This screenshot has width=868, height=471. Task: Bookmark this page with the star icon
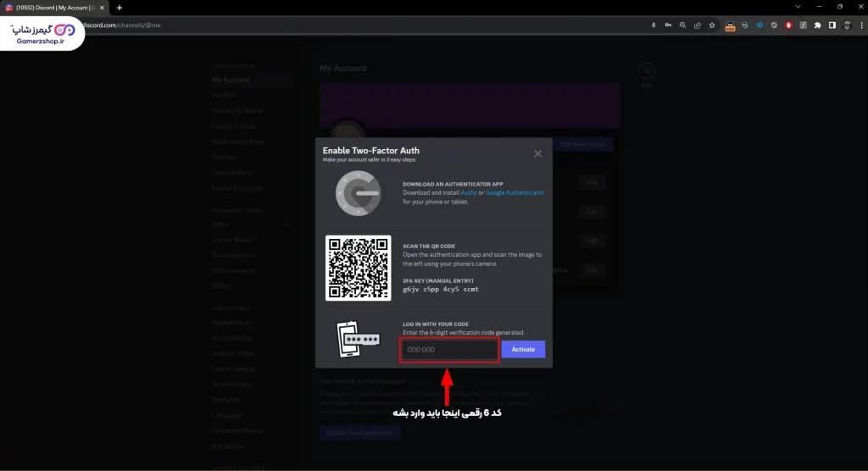[712, 25]
